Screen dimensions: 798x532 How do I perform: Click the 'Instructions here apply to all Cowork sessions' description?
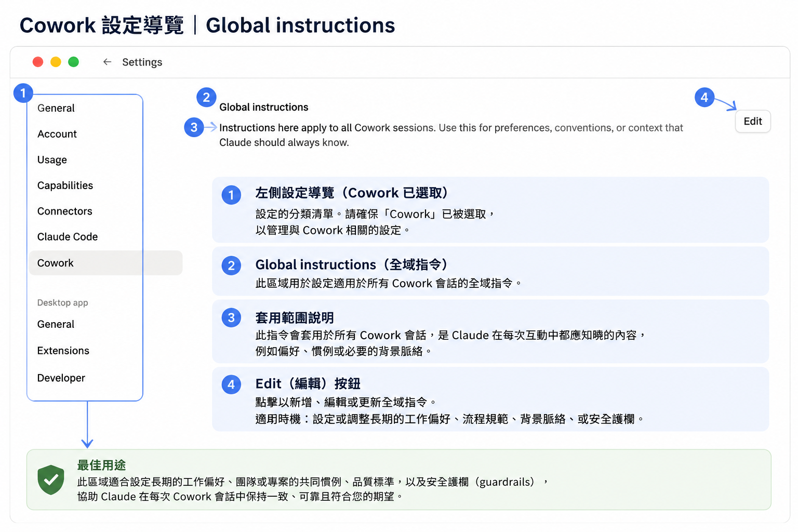click(x=451, y=135)
